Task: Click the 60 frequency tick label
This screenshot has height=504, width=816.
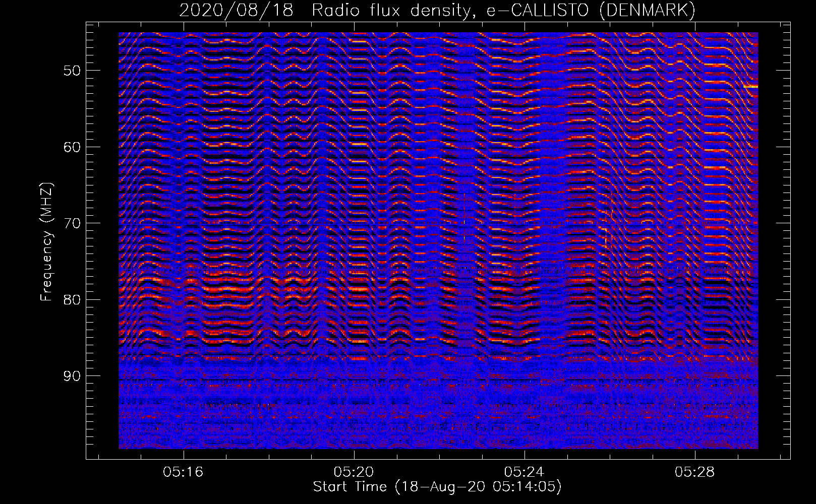Action: pos(72,147)
